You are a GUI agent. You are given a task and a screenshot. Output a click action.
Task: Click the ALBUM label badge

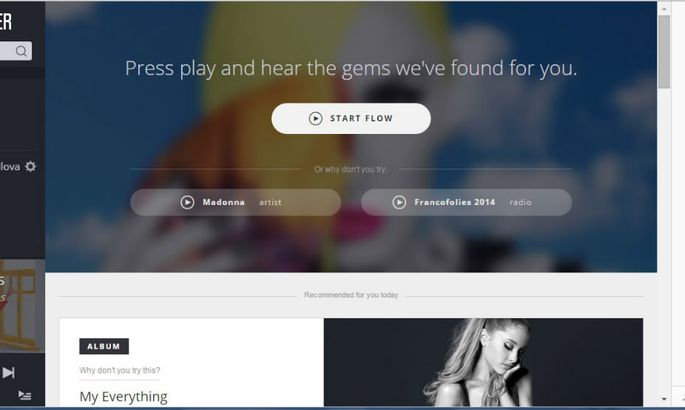point(104,346)
